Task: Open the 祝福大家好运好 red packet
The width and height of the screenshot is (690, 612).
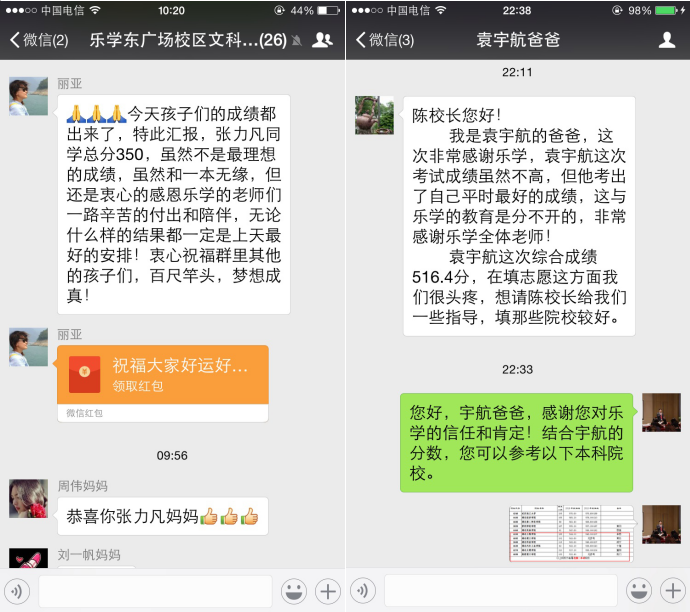Action: [x=163, y=384]
